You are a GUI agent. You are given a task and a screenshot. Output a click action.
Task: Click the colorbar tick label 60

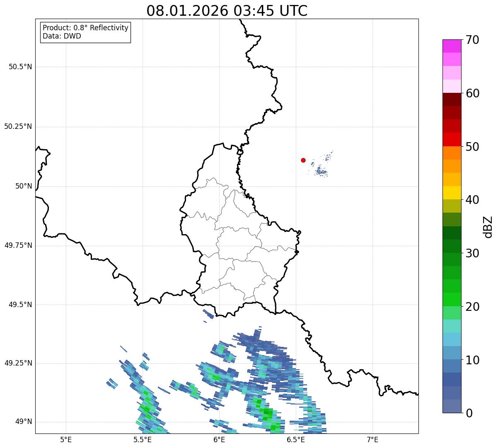(x=473, y=93)
